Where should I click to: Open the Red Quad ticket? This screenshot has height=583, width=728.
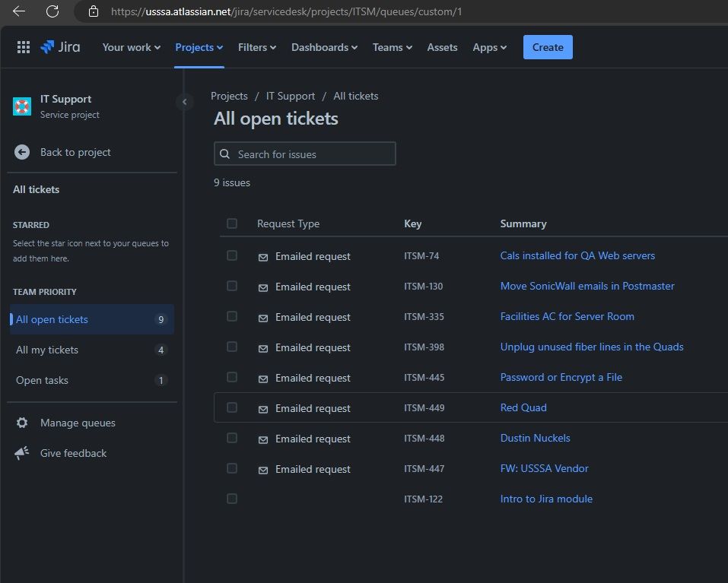pyautogui.click(x=523, y=407)
